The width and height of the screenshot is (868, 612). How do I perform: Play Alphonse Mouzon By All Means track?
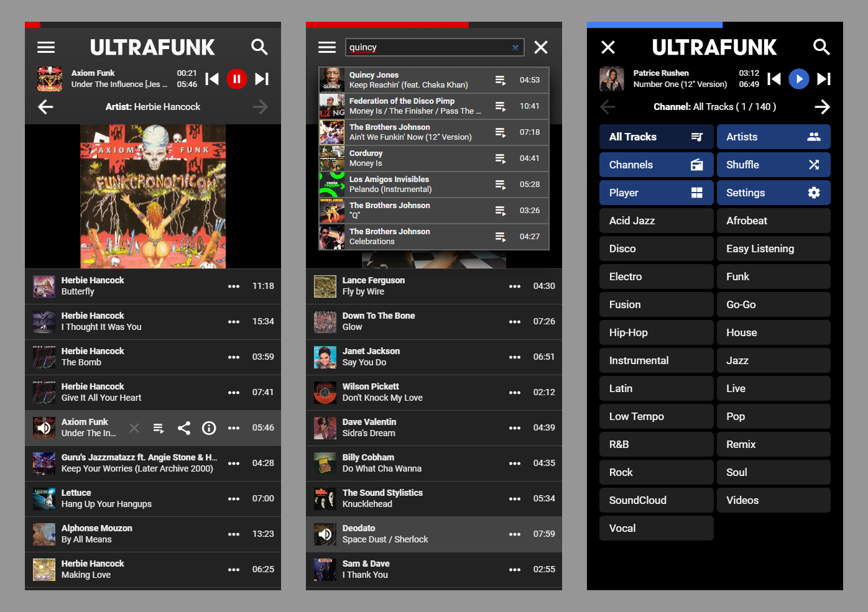click(153, 534)
